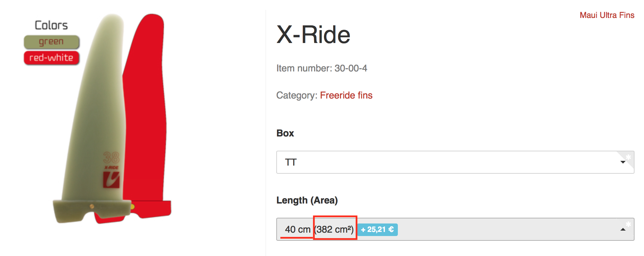Click the TT value in the Box selector
The height and width of the screenshot is (256, 644).
pyautogui.click(x=291, y=163)
